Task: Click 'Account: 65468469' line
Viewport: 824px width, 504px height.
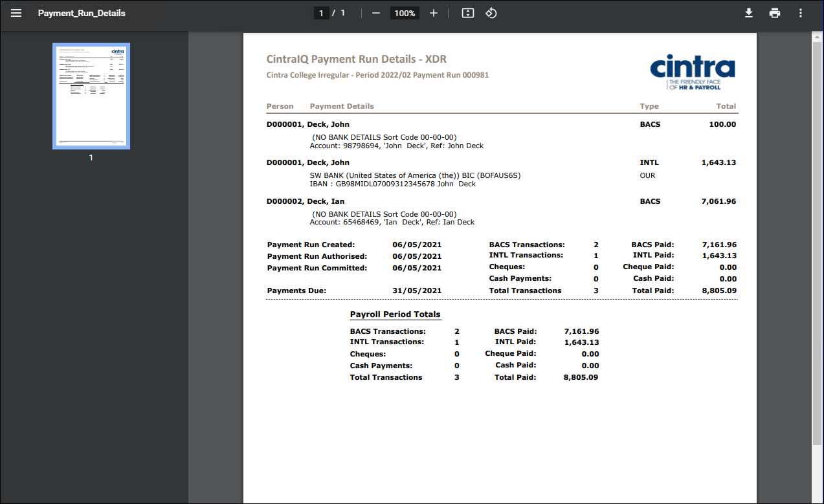Action: click(x=392, y=222)
